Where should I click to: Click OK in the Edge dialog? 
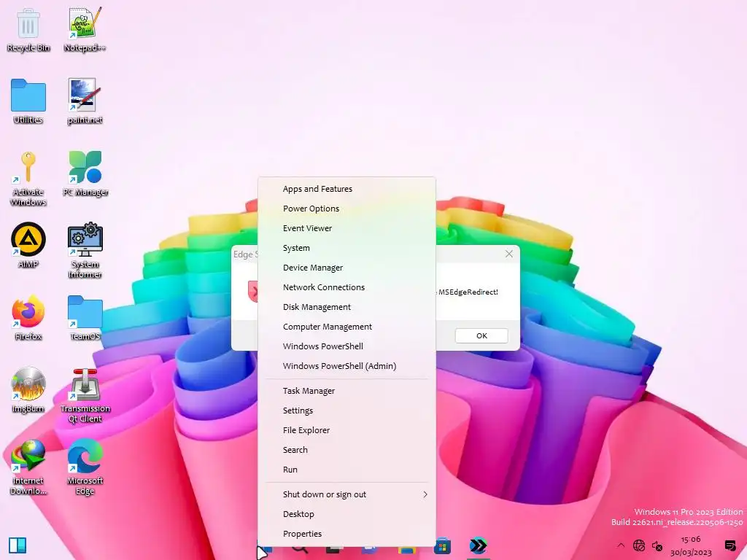tap(481, 335)
